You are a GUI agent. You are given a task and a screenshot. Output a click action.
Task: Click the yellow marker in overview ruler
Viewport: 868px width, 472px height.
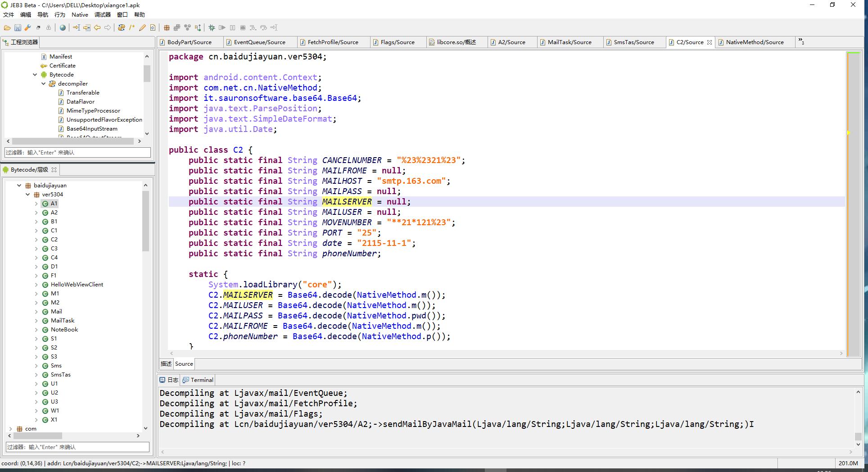pos(849,133)
